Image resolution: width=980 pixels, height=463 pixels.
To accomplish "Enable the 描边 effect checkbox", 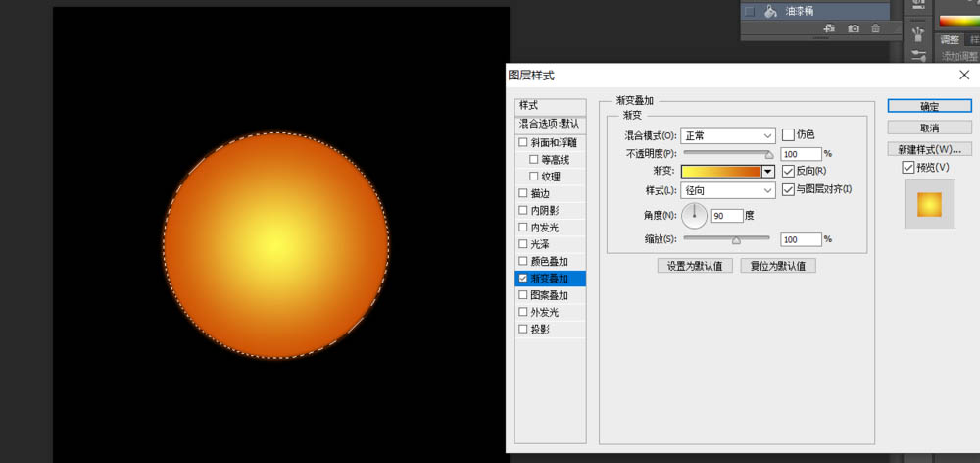I will click(523, 193).
